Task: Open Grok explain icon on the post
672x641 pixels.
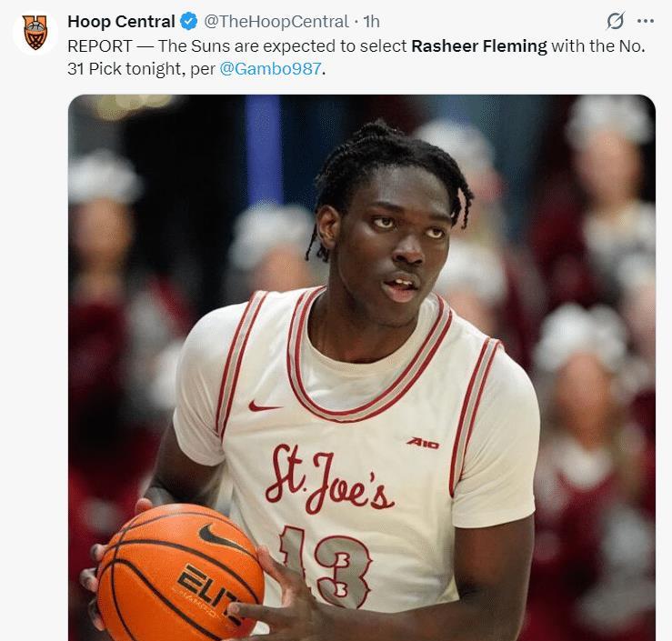Action: (x=616, y=21)
